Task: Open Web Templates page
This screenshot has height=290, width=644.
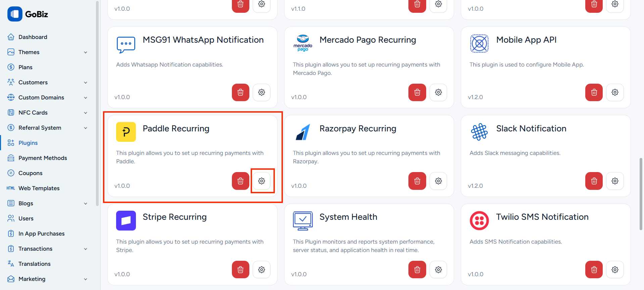Action: click(x=39, y=188)
